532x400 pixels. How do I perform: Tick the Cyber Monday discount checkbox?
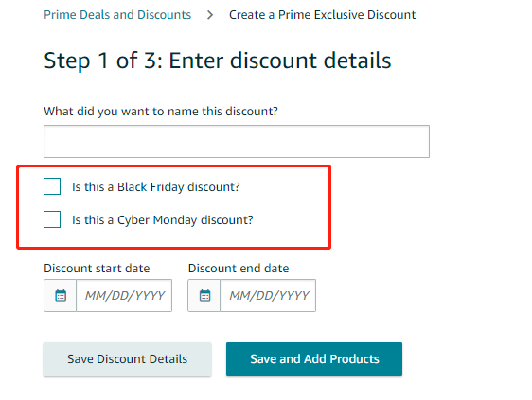coord(52,219)
